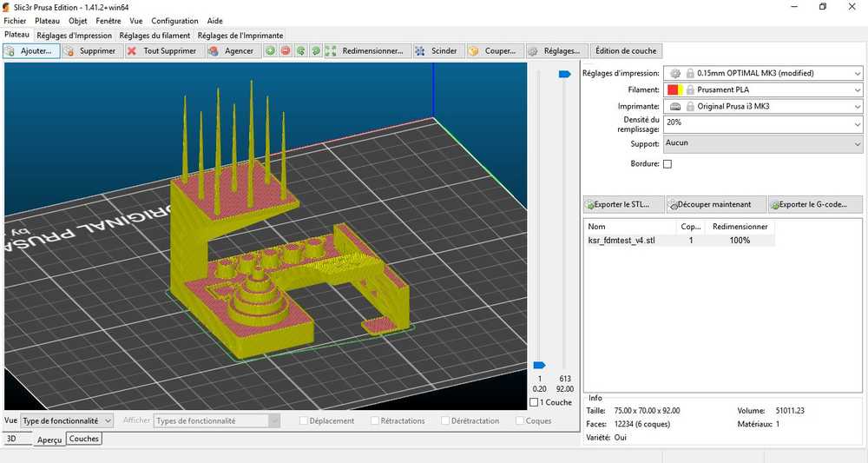The image size is (868, 463).
Task: Open the print settings preset dropdown
Action: click(x=763, y=73)
